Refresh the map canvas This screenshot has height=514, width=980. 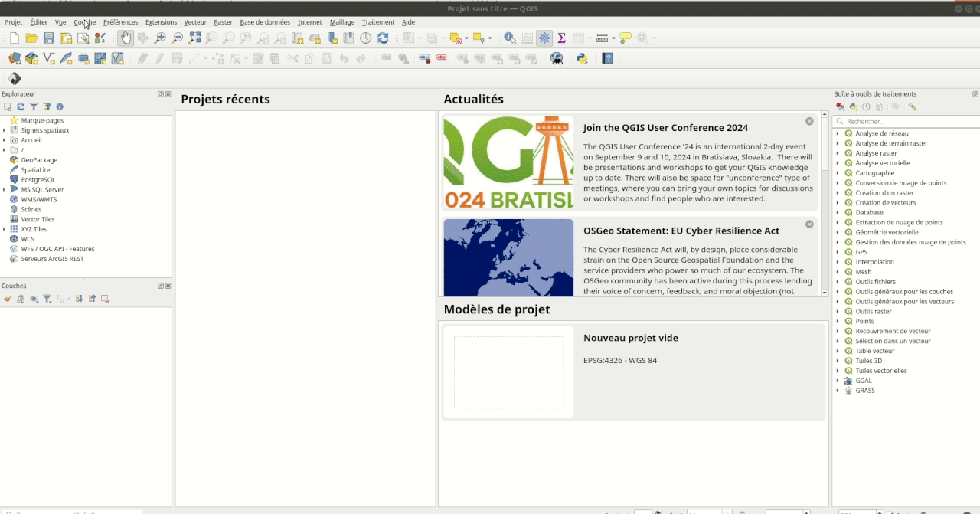(x=383, y=38)
